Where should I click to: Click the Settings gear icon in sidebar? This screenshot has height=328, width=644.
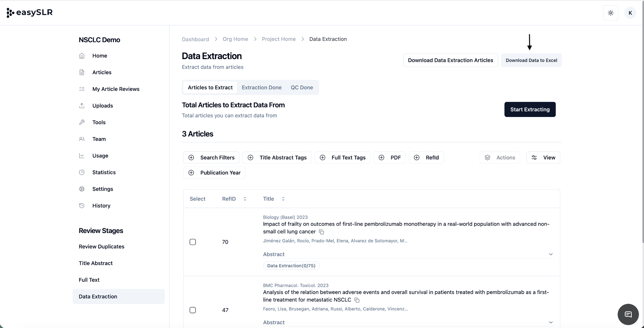[82, 189]
